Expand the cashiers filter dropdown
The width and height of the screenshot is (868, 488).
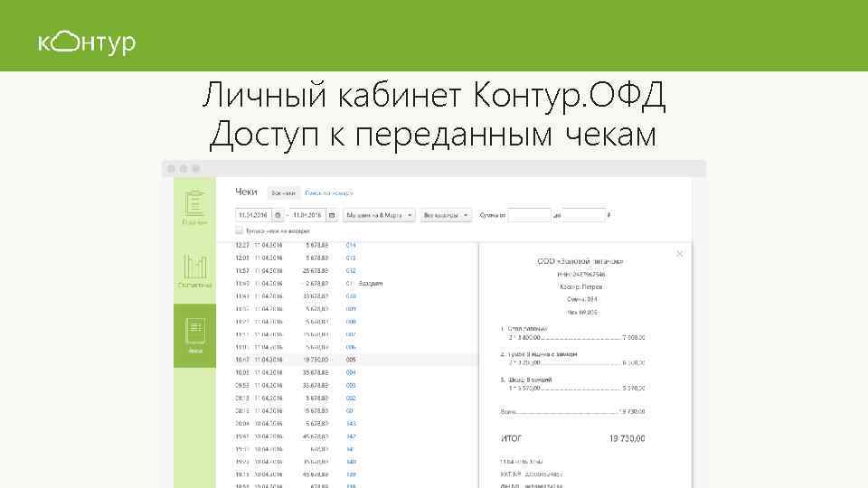pos(446,215)
